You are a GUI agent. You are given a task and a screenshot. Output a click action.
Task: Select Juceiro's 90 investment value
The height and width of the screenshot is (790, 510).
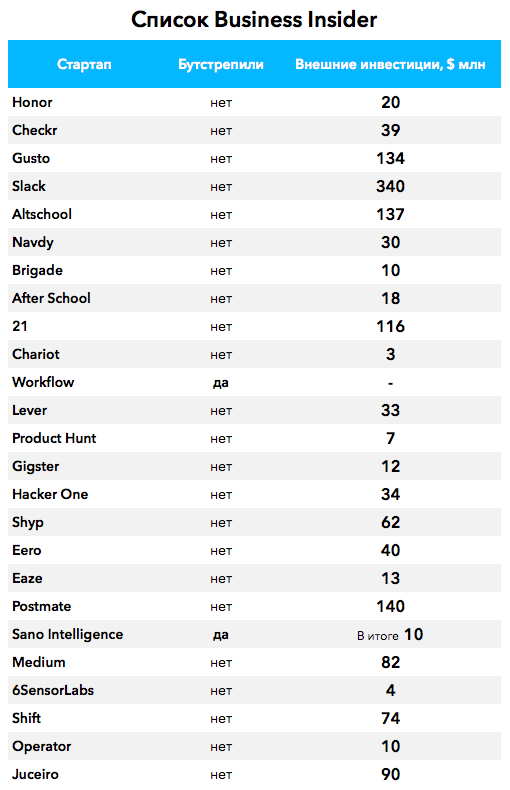391,774
